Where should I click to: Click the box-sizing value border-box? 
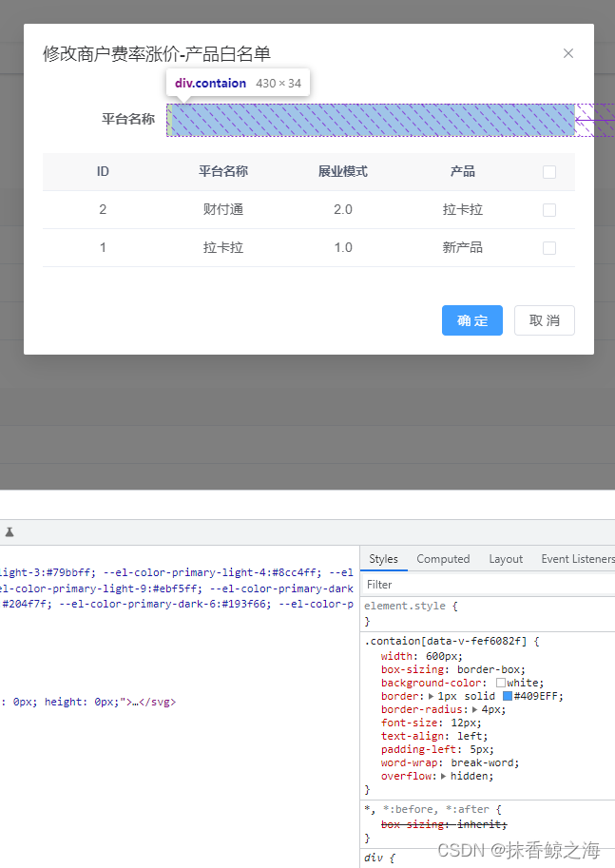tap(490, 670)
